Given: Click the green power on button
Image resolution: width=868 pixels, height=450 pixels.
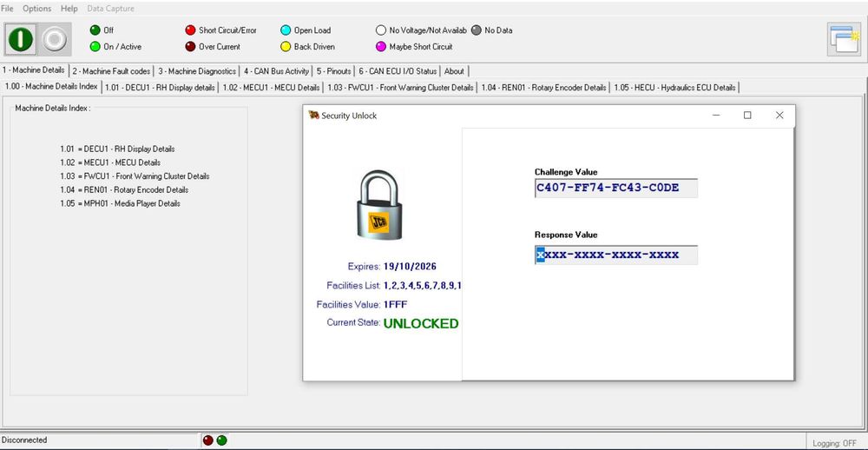Looking at the screenshot, I should click(21, 39).
